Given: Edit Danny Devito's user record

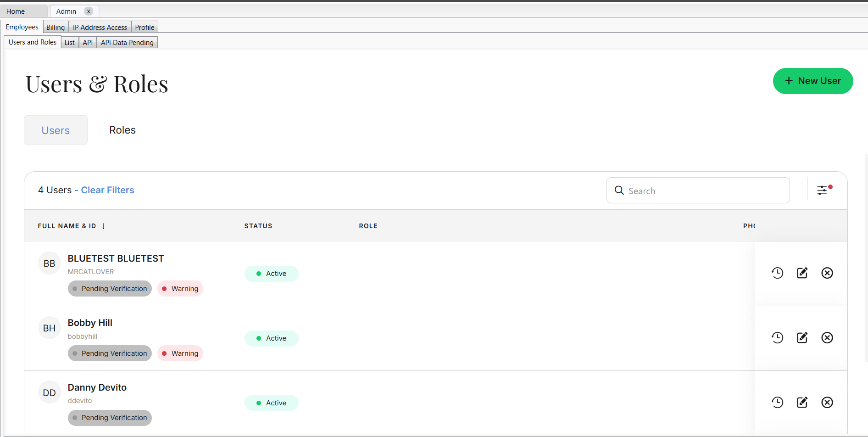Looking at the screenshot, I should (802, 403).
